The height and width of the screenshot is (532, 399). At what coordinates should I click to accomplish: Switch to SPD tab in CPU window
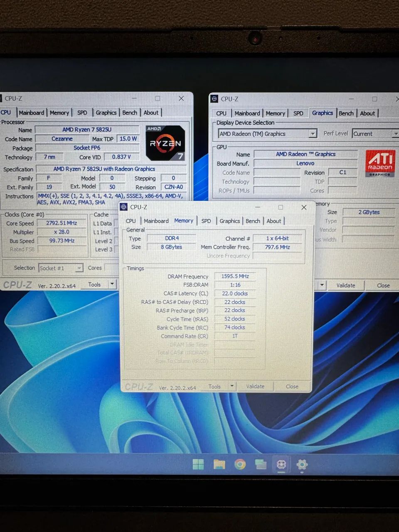point(82,113)
